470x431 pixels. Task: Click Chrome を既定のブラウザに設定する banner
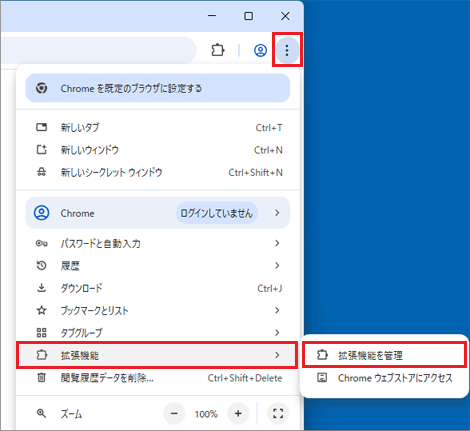[158, 88]
